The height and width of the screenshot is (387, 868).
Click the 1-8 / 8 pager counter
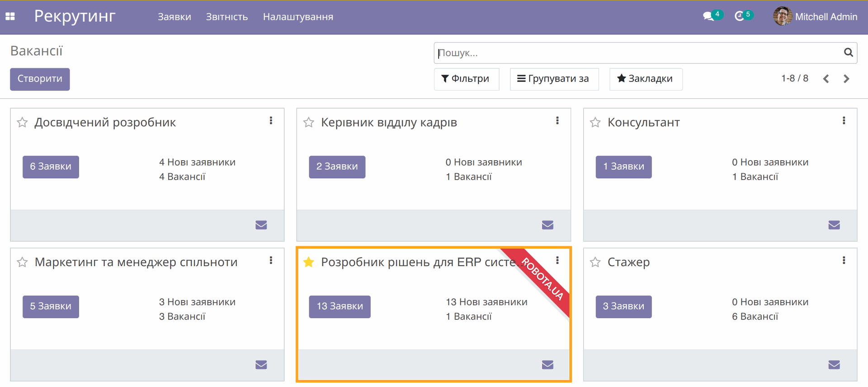pyautogui.click(x=794, y=78)
